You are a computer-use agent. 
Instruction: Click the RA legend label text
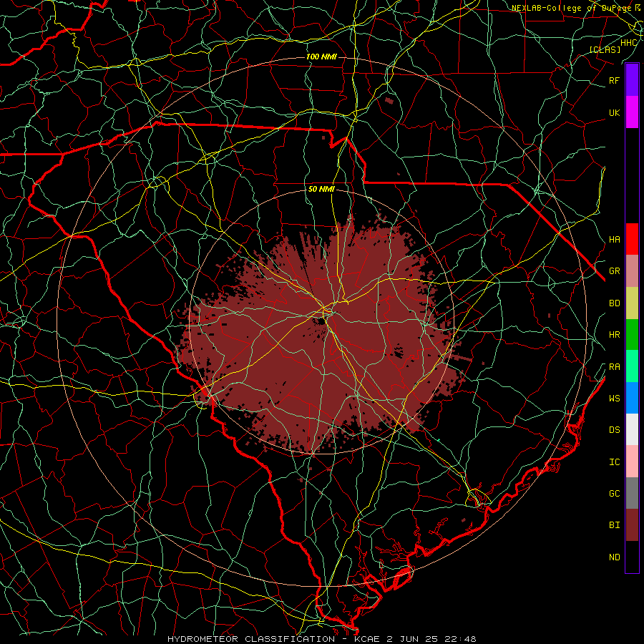pyautogui.click(x=614, y=367)
